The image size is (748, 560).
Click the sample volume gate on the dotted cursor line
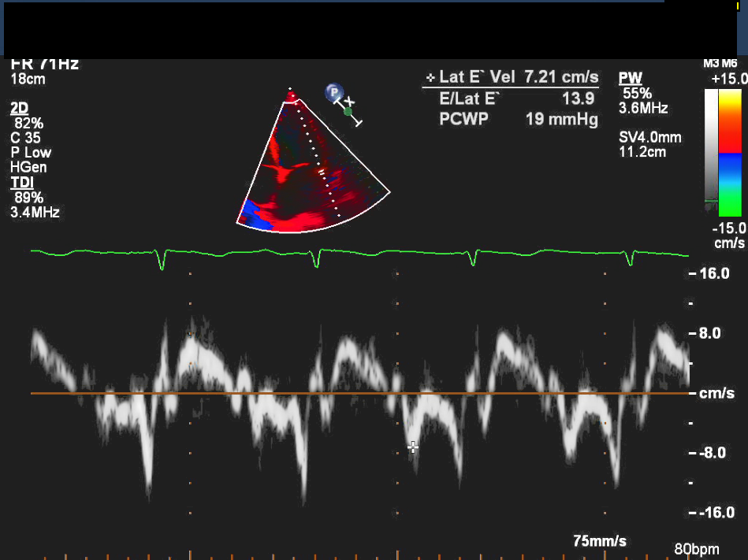(321, 170)
